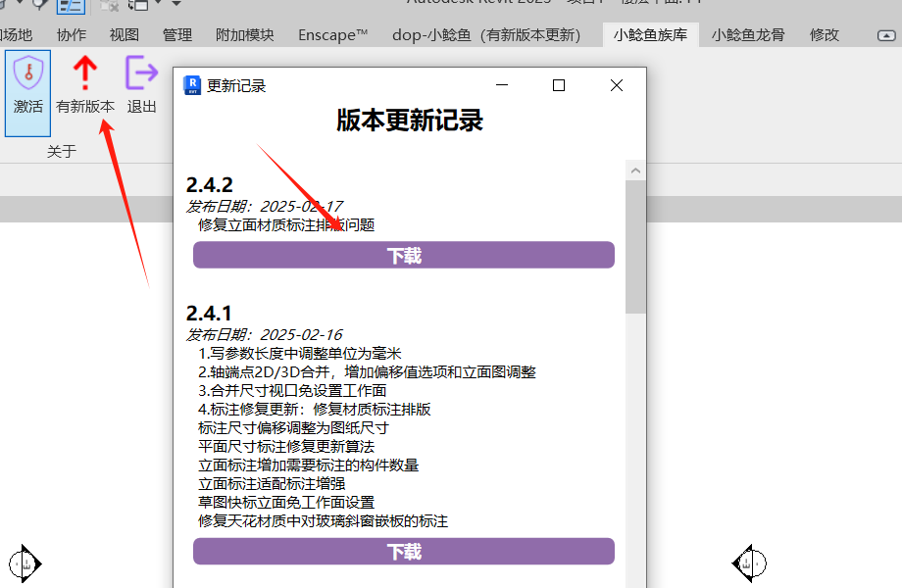
Task: Click the 1.写参数长度中调整单位为毫米 line
Action: pyautogui.click(x=300, y=354)
